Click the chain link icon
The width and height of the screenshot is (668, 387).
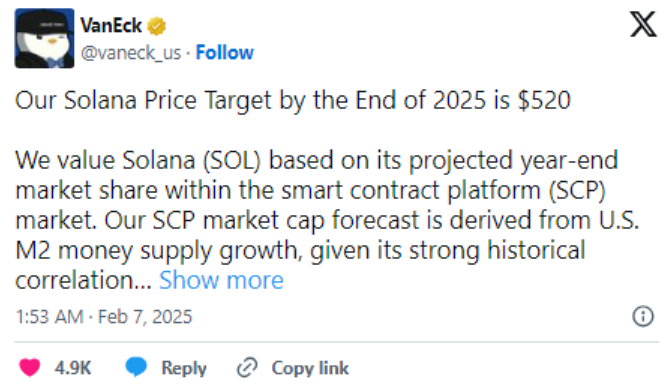click(x=247, y=368)
